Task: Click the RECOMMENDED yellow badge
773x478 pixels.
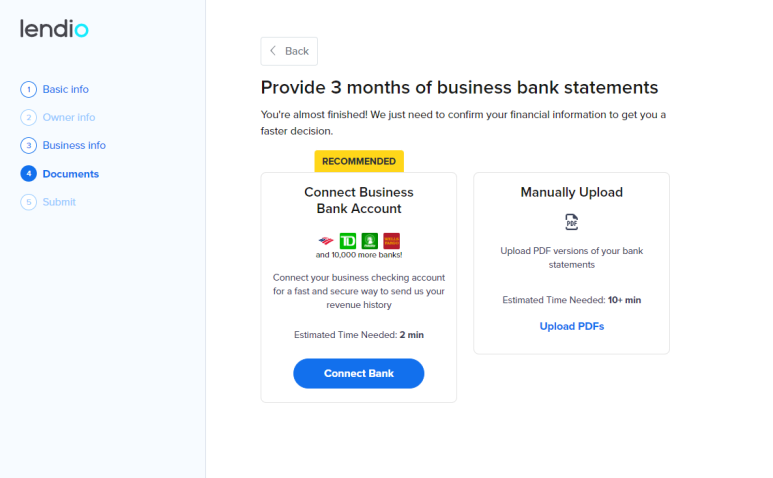Action: coord(359,161)
